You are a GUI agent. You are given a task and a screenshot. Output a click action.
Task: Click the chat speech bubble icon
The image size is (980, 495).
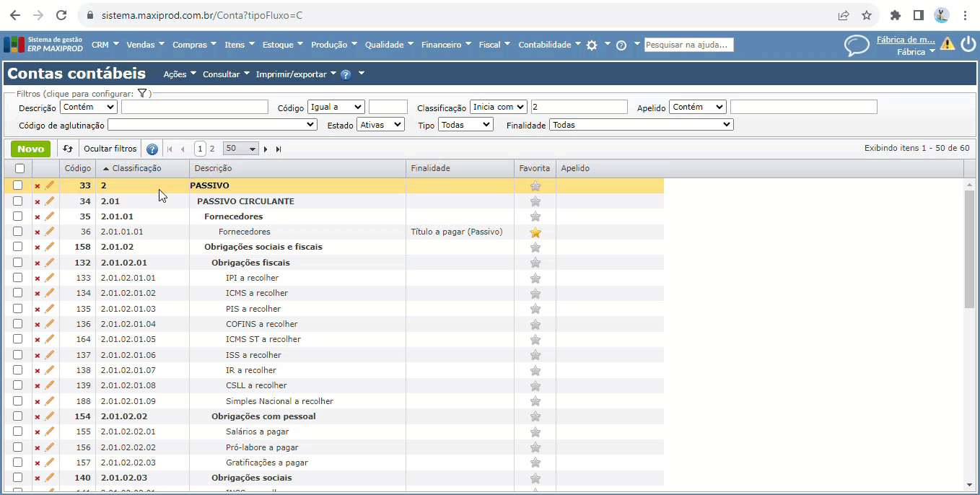[x=857, y=45]
